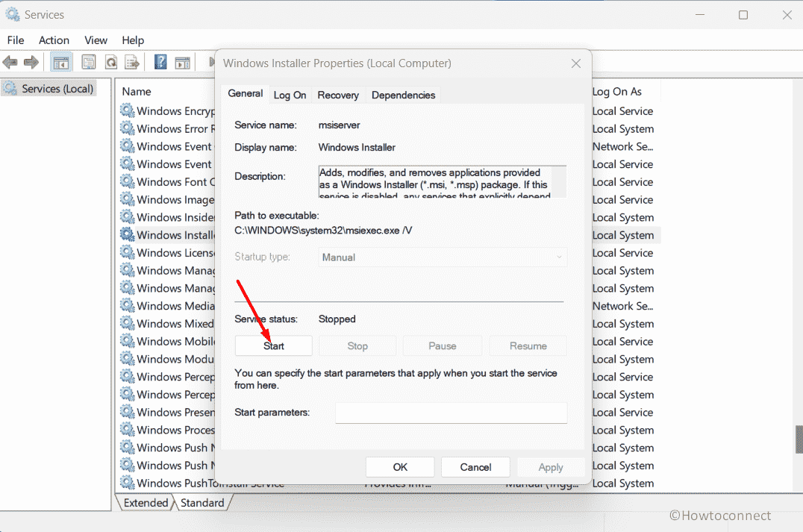Image resolution: width=803 pixels, height=532 pixels.
Task: Click inside the Description text box
Action: (443, 182)
